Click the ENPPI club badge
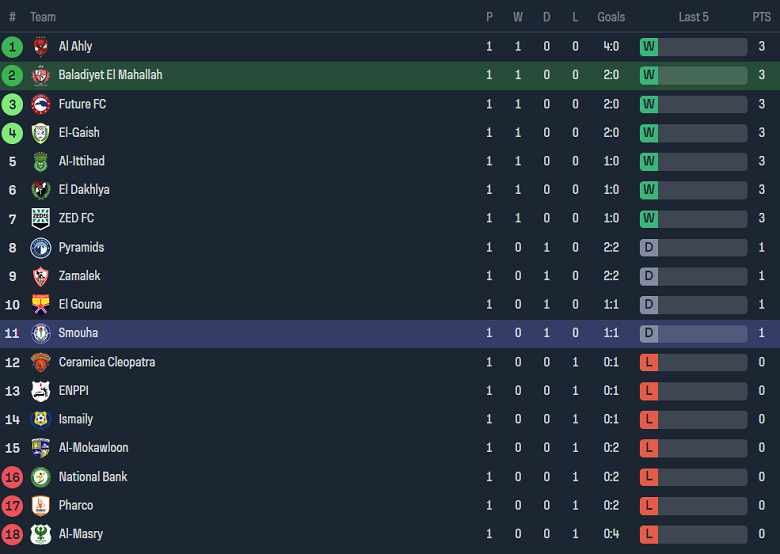 (x=41, y=391)
